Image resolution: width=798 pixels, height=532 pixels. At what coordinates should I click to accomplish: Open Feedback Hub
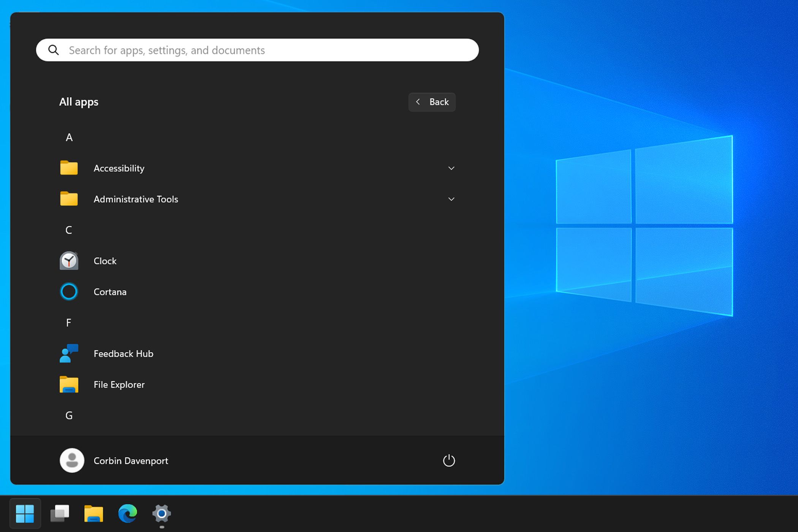pos(123,353)
